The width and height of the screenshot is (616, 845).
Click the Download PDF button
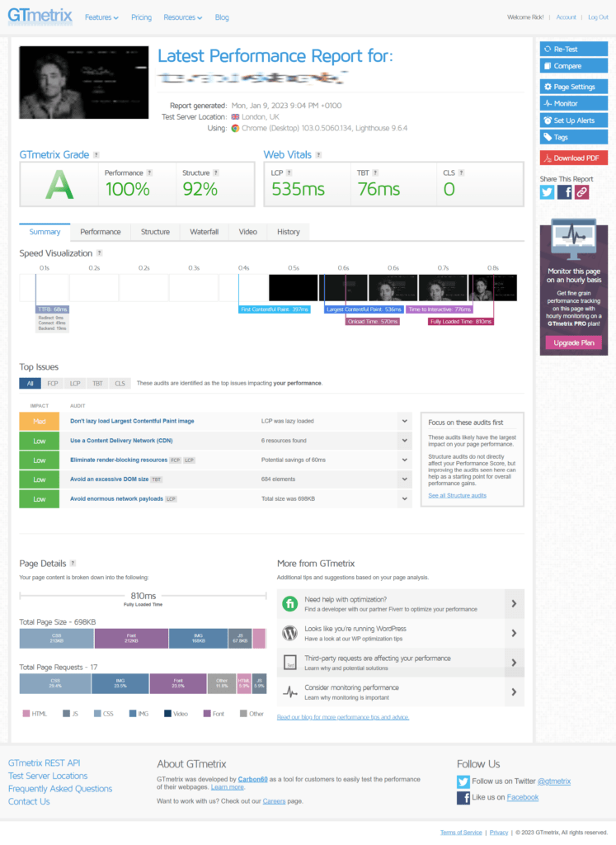(574, 158)
